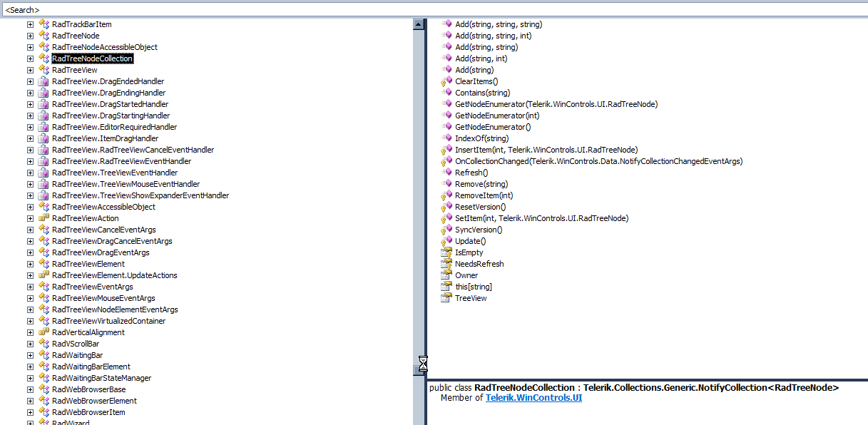Screen dimensions: 868x425
Task: Select RadTreeView.DragStartedHandler entry
Action: [x=111, y=104]
